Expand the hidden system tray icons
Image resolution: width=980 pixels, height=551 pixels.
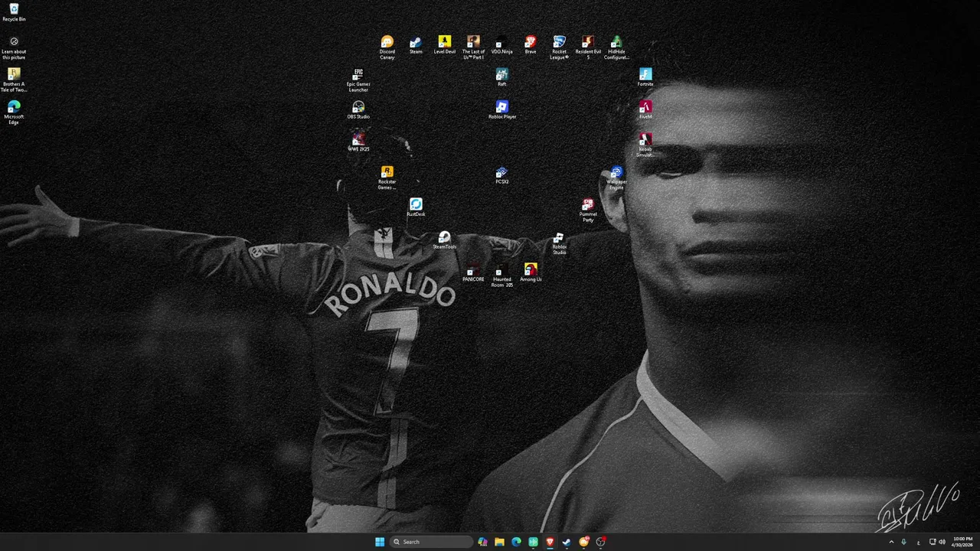891,542
